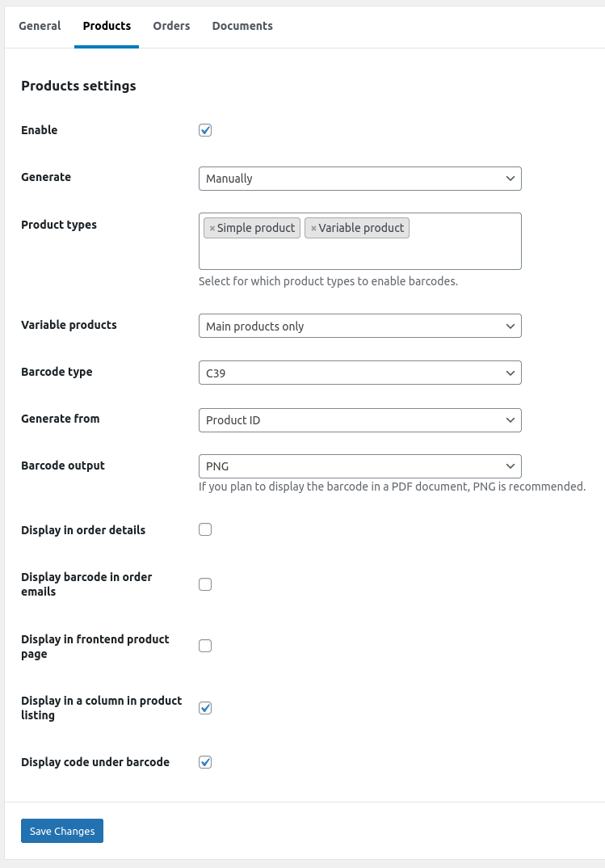Remove Variable product tag using its x icon

tap(313, 229)
